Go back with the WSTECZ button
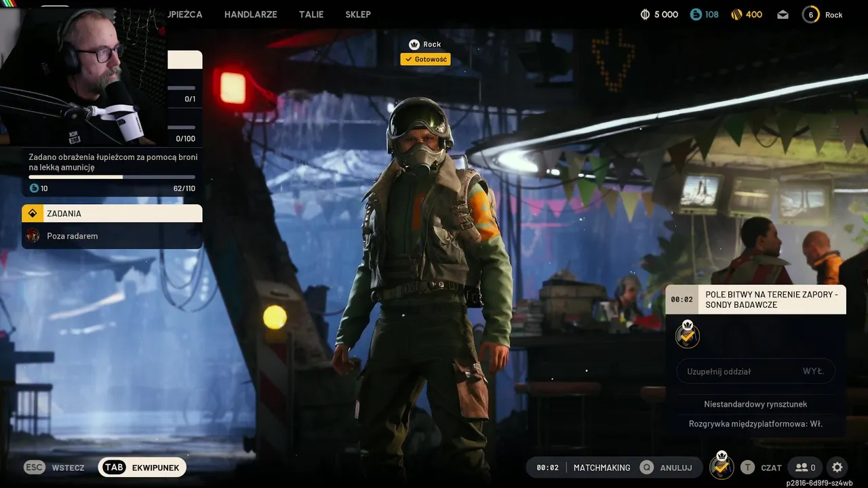 [68, 468]
